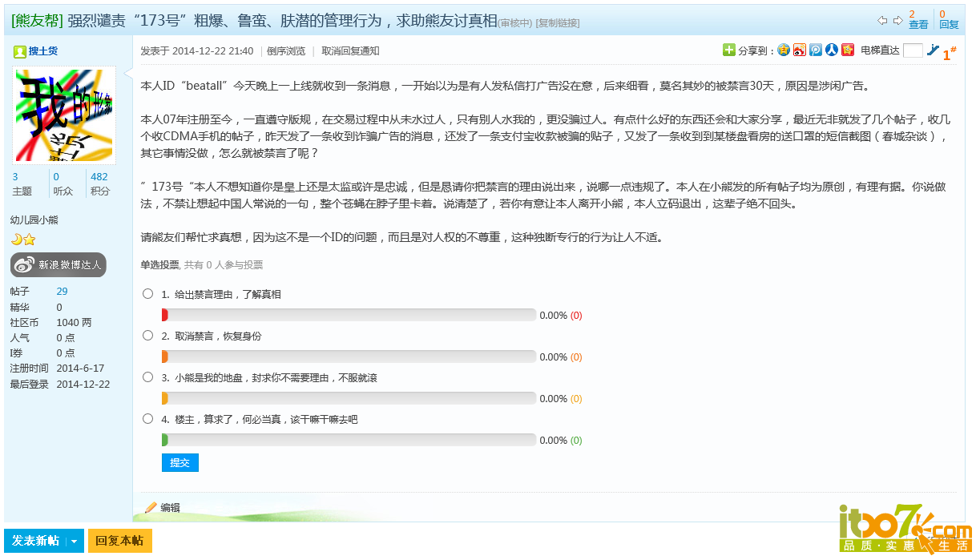976x560 pixels.
Task: Go to previous thread left arrow
Action: (x=882, y=20)
